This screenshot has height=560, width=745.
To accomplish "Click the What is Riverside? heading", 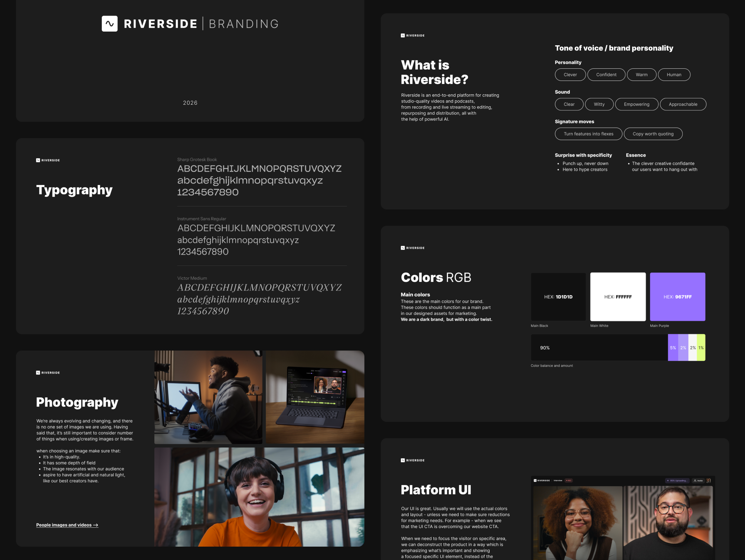I will [435, 72].
